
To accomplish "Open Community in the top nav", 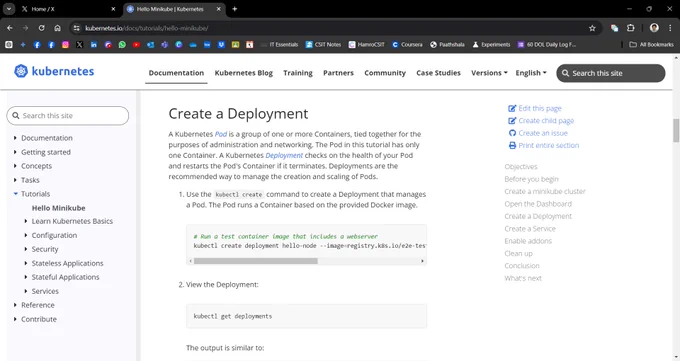I will pyautogui.click(x=385, y=73).
